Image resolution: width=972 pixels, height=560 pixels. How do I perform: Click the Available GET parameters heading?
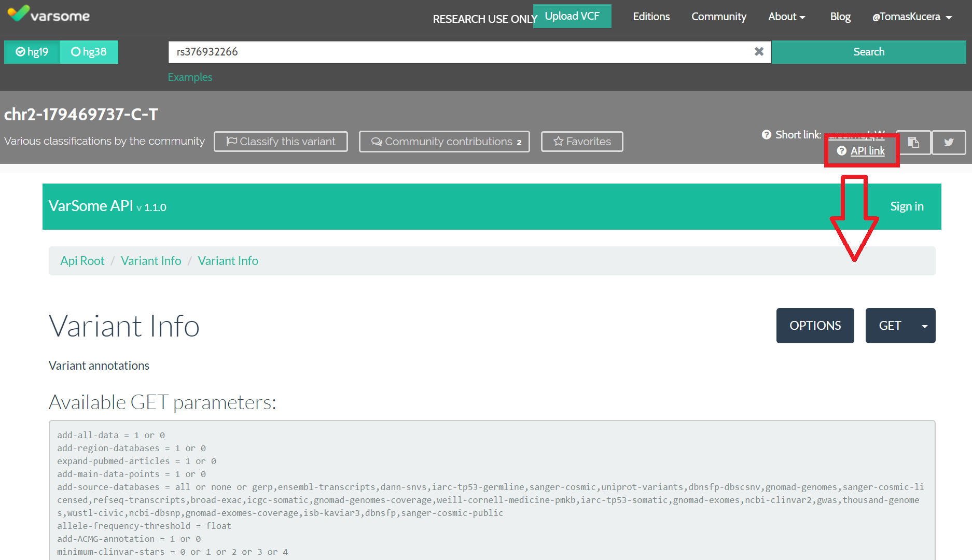point(162,402)
